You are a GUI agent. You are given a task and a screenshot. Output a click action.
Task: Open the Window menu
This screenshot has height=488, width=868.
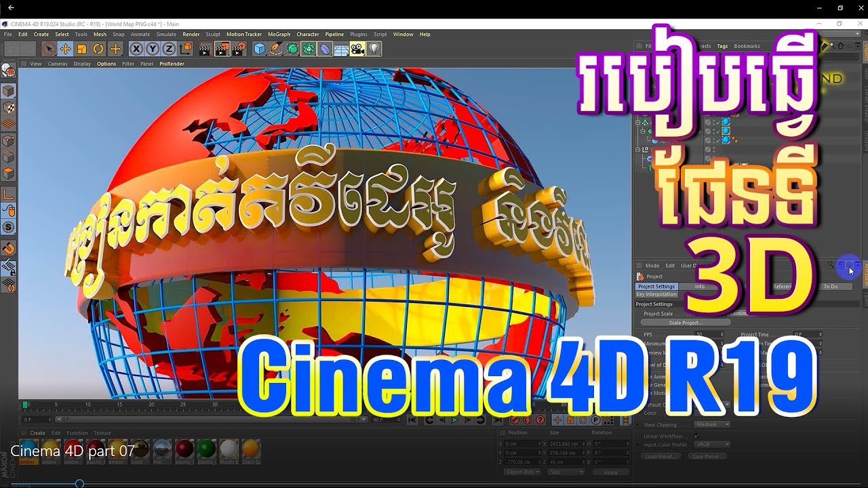(x=403, y=34)
